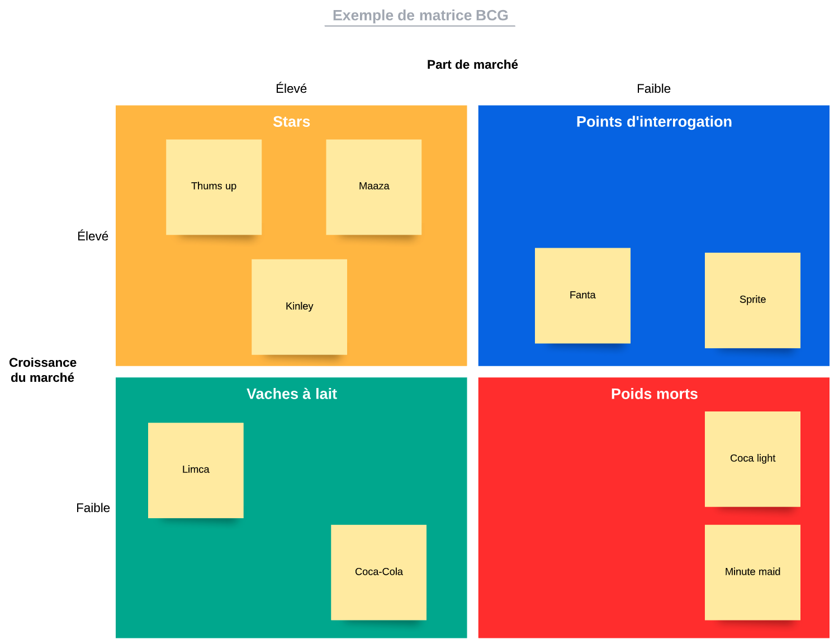Click the Exemple de matrice BCG title
The image size is (834, 644).
pyautogui.click(x=420, y=16)
